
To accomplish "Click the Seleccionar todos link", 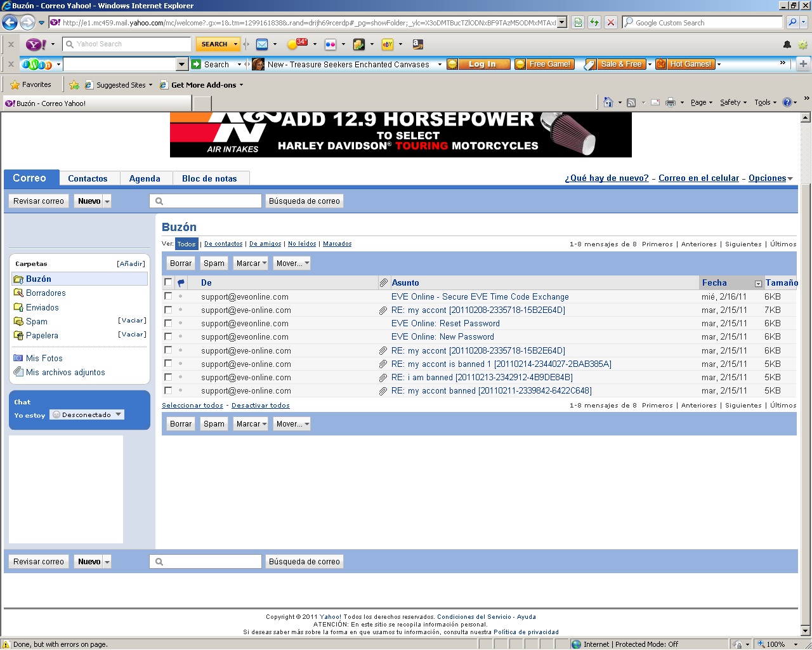I will click(x=192, y=405).
